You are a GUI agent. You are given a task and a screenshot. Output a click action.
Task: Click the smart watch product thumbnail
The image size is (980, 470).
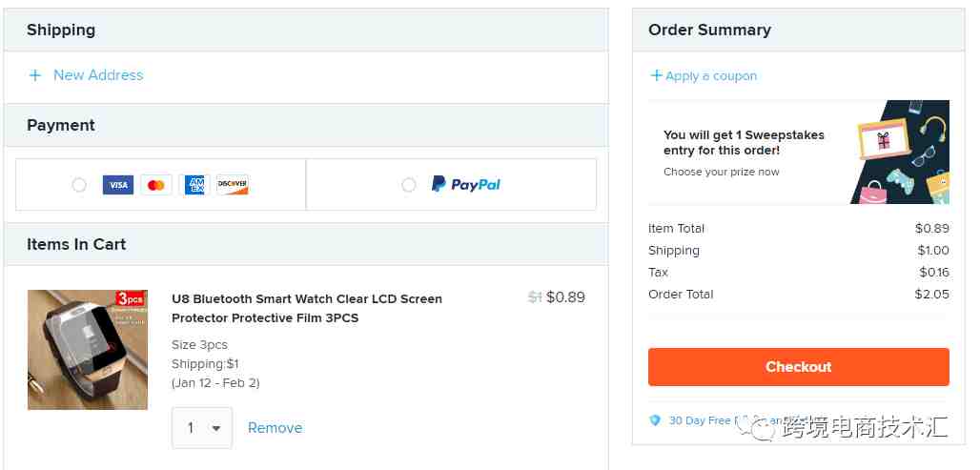88,350
